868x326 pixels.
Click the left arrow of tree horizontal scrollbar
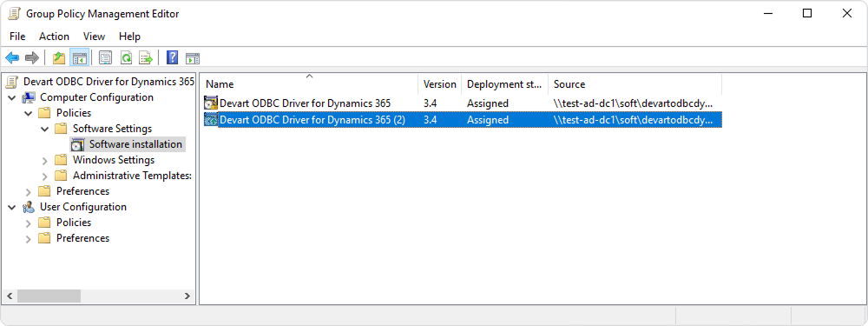click(9, 296)
